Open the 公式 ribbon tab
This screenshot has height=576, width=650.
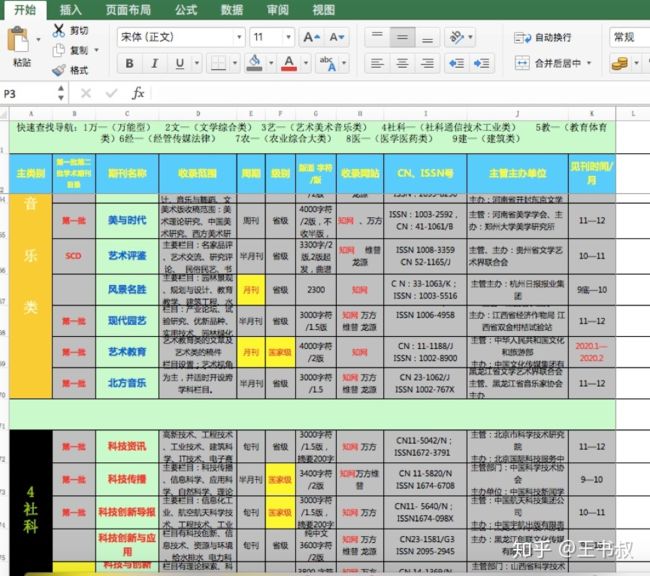point(186,10)
